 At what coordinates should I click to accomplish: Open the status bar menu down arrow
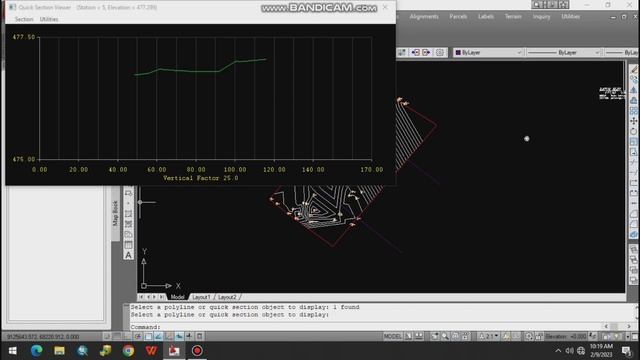628,336
